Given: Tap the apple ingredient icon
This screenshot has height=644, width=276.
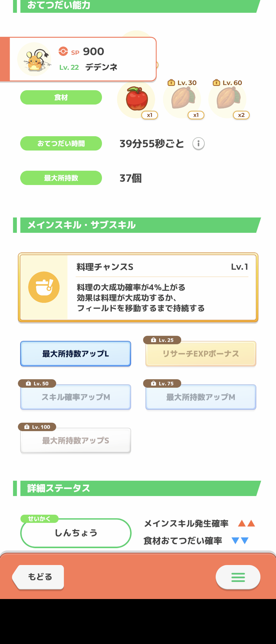Looking at the screenshot, I should [136, 99].
